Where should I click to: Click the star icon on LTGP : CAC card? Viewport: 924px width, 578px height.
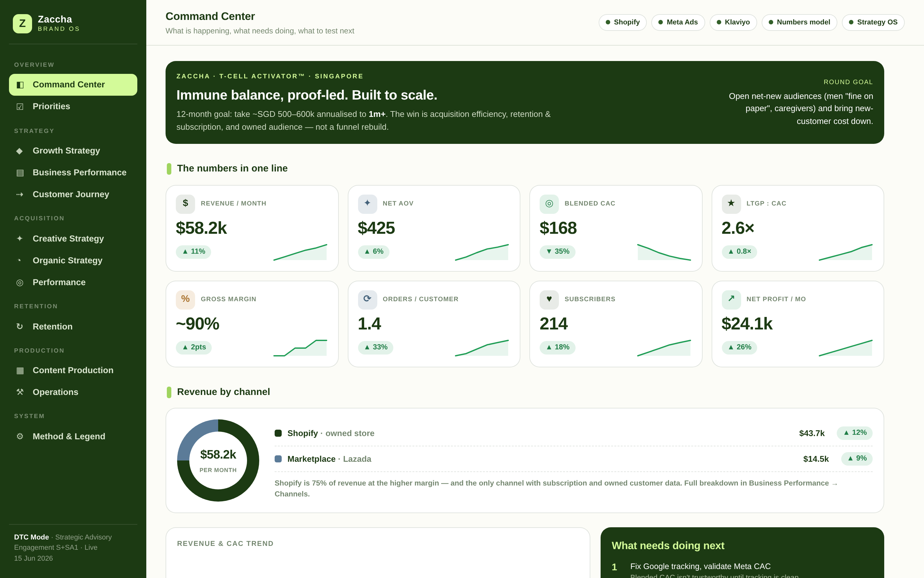pyautogui.click(x=731, y=204)
